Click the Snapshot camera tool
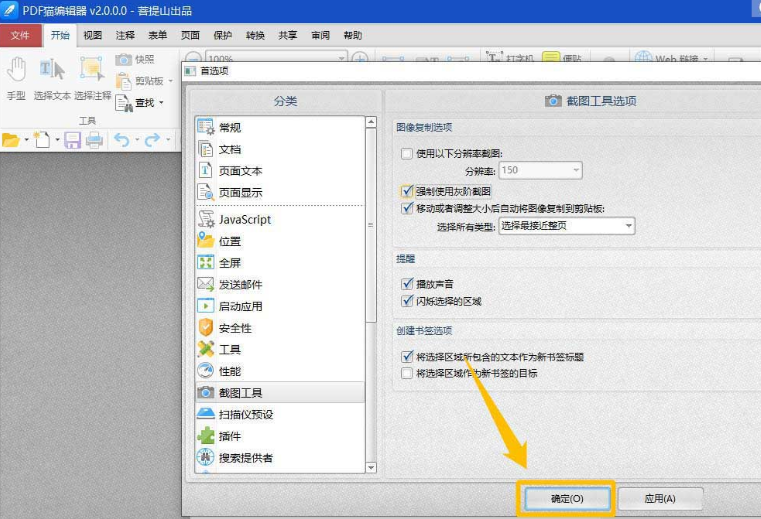The width and height of the screenshot is (761, 519). click(124, 59)
